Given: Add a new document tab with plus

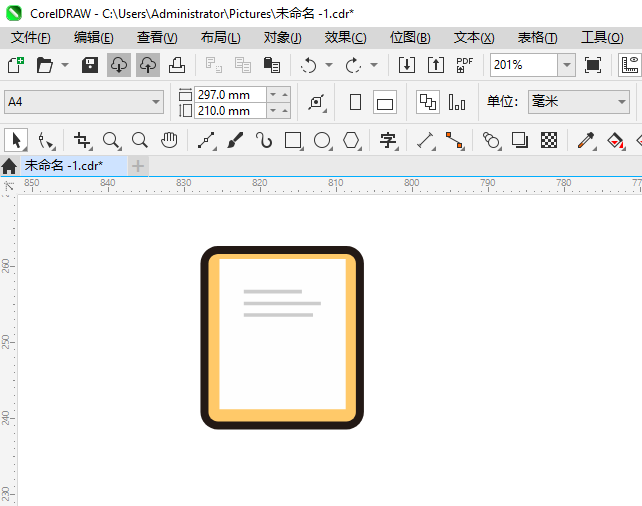Looking at the screenshot, I should tap(138, 166).
